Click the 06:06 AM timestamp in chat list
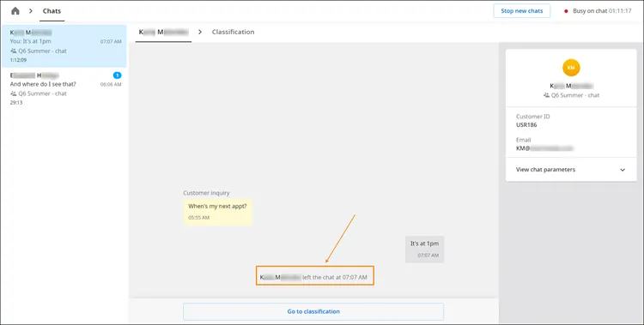644x325 pixels. (111, 85)
